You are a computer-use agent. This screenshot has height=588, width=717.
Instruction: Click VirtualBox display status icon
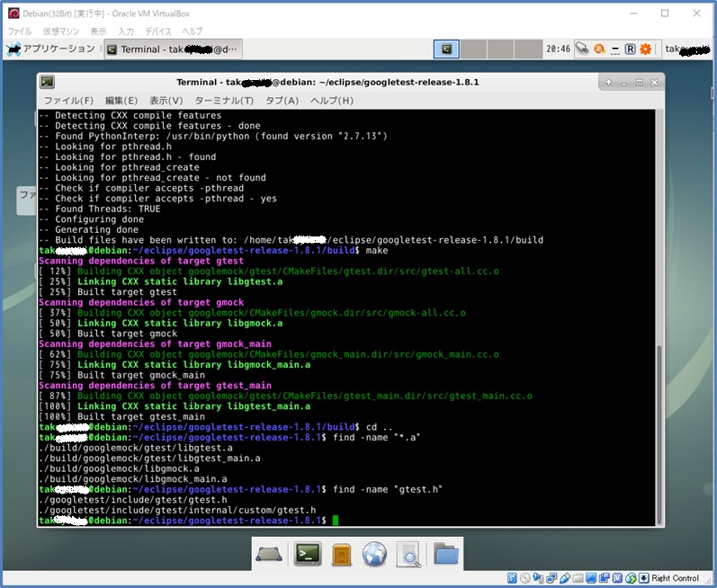coord(591,578)
